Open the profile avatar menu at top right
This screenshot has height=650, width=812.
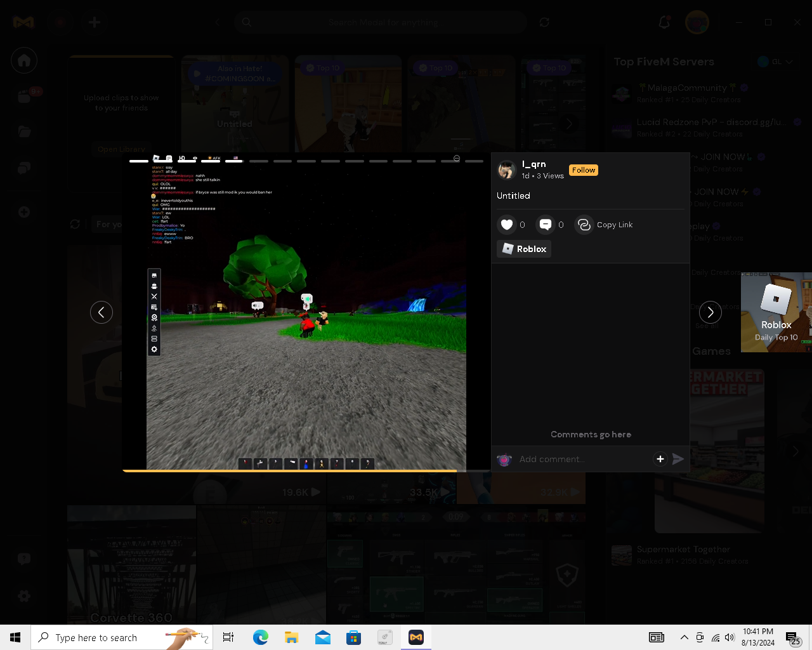697,22
